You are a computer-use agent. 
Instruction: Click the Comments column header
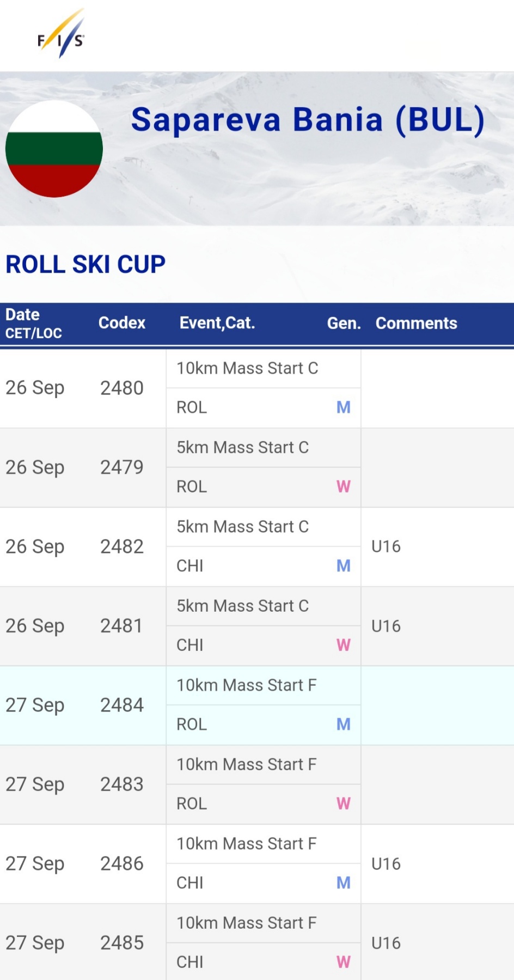point(417,324)
